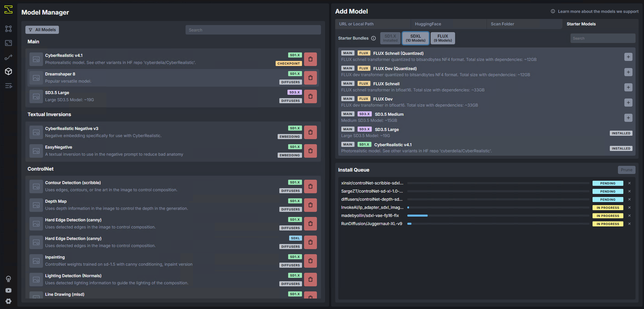Select the CyberRealistic v4.1 thumbnail

click(x=36, y=59)
